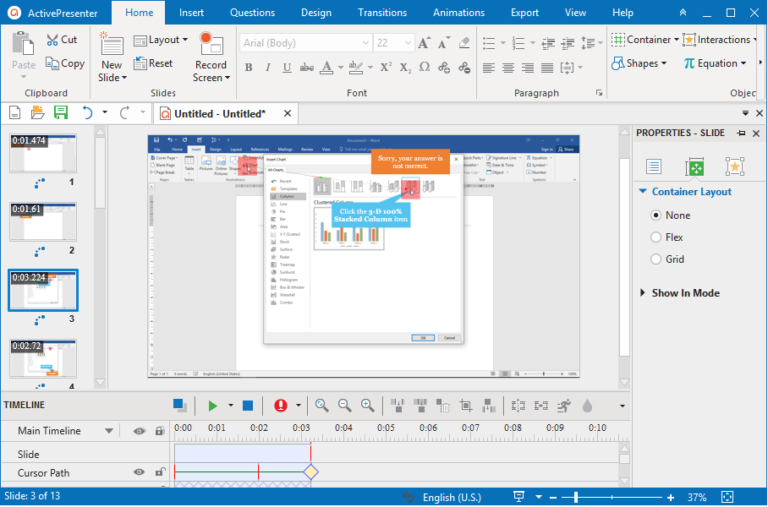The width and height of the screenshot is (768, 507).
Task: Hide the Cursor Path track
Action: (x=139, y=472)
